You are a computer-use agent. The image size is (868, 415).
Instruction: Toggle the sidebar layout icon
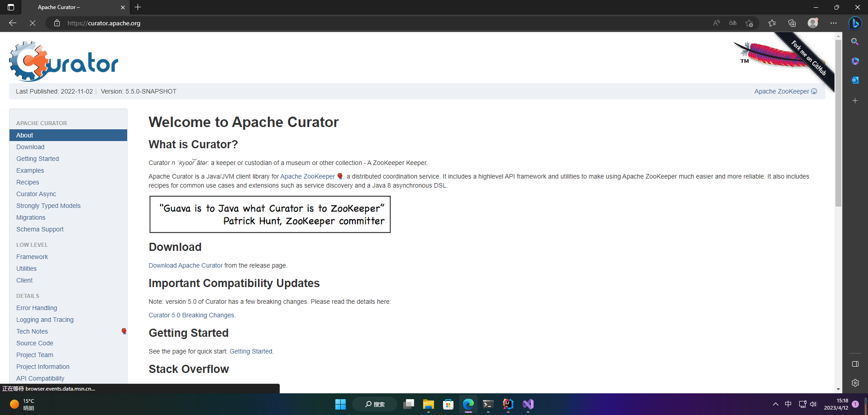pos(855,364)
